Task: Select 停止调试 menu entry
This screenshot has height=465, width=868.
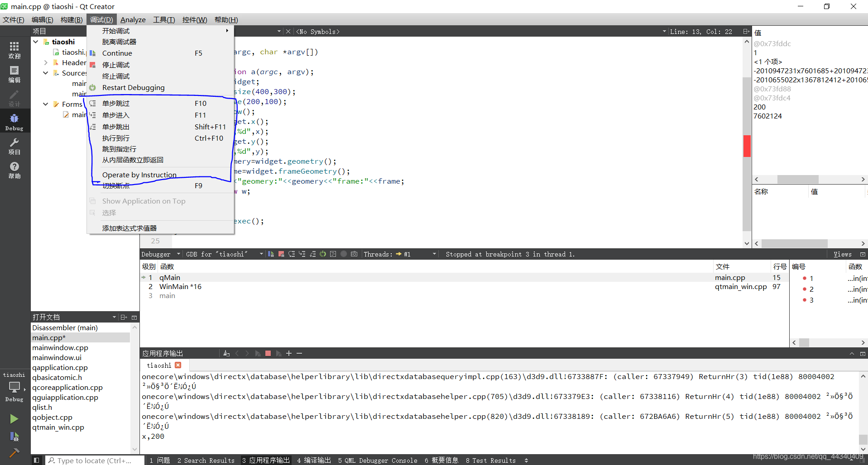Action: (160, 65)
